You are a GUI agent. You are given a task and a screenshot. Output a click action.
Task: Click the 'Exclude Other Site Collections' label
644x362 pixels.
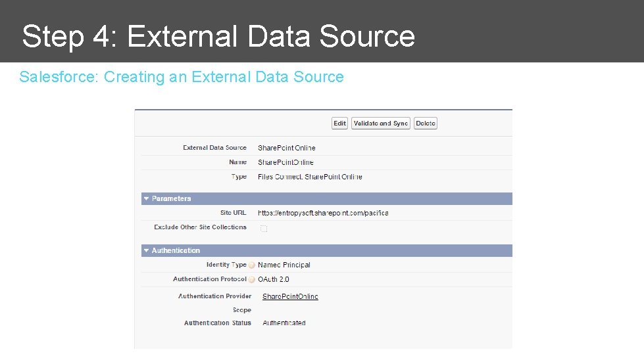click(200, 227)
